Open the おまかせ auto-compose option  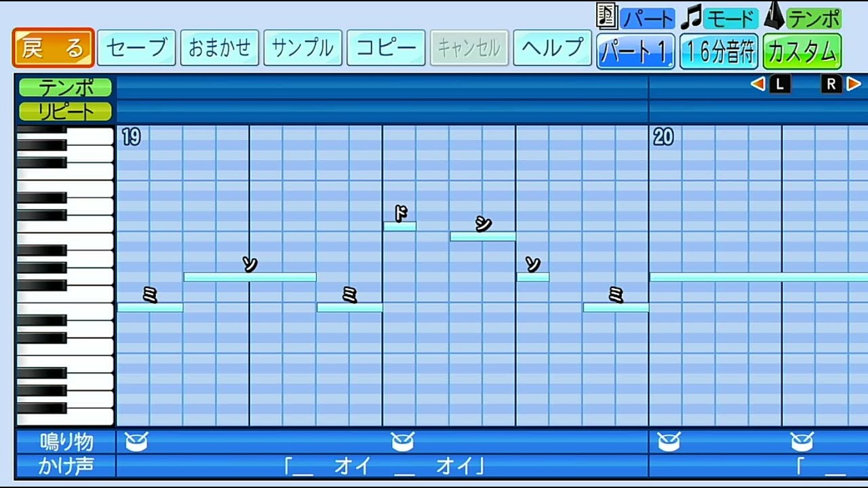(220, 48)
